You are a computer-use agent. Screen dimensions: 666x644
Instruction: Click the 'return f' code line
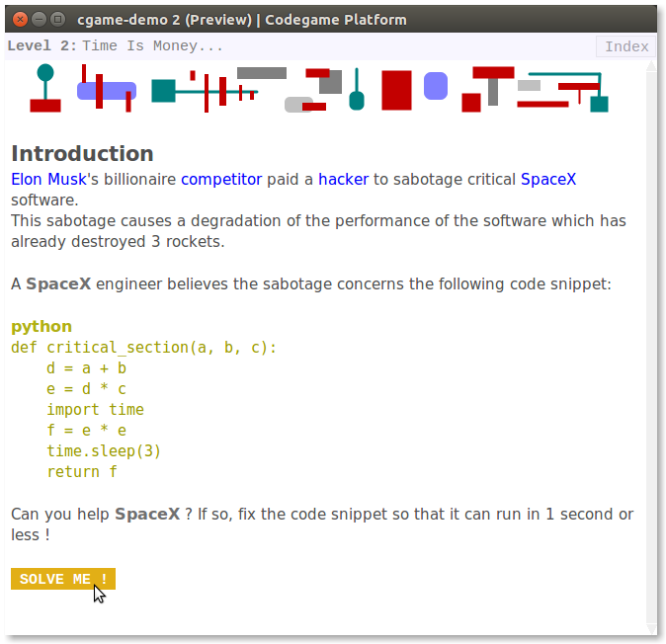[x=82, y=472]
